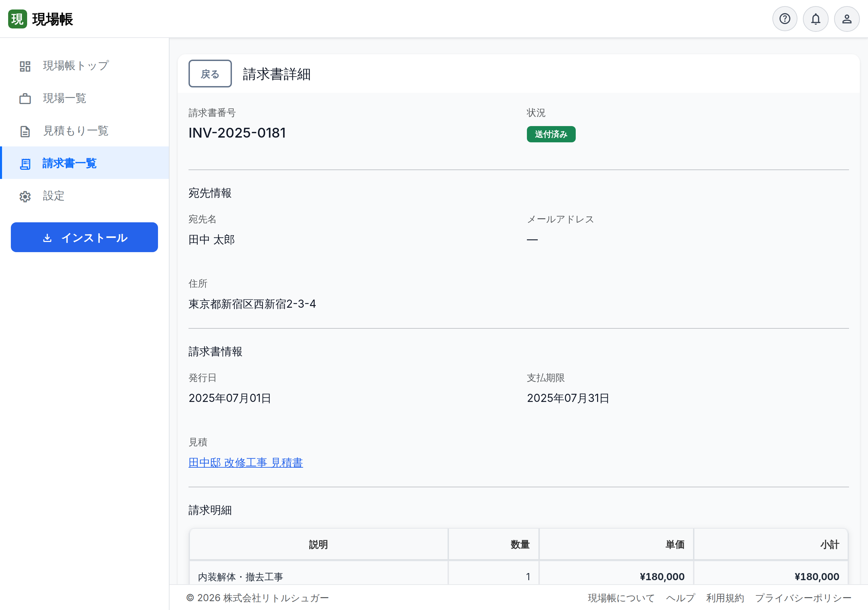Viewport: 868px width, 610px height.
Task: Click the 請求書詳細 page heading
Action: [x=276, y=74]
